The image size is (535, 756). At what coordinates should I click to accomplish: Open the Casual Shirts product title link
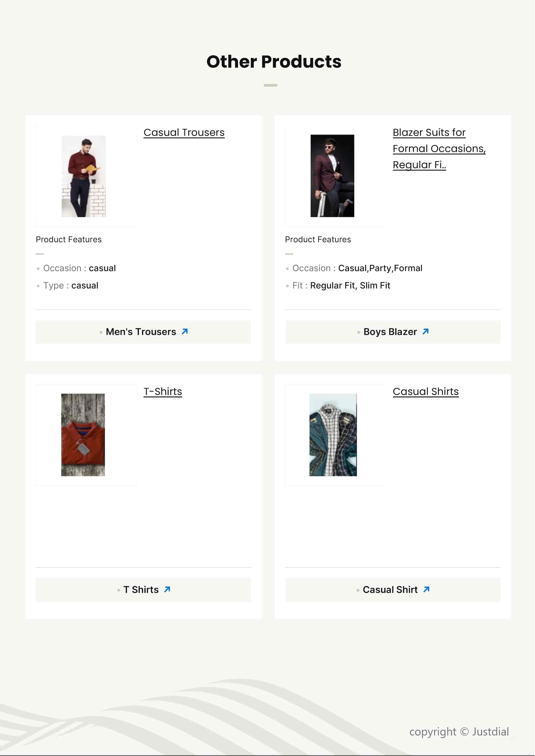426,392
